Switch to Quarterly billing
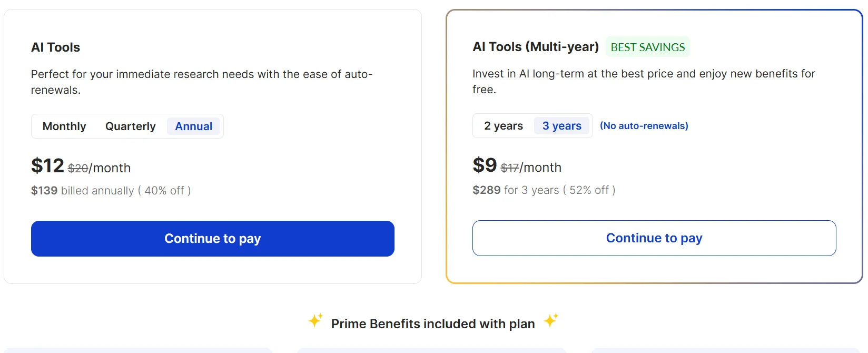 point(131,126)
